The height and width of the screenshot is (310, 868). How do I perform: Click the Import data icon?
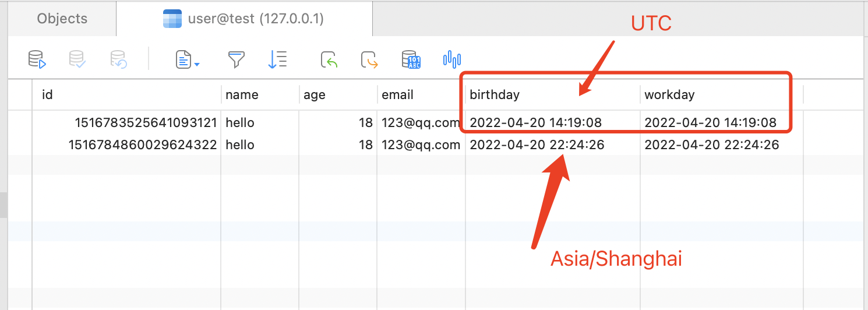329,59
